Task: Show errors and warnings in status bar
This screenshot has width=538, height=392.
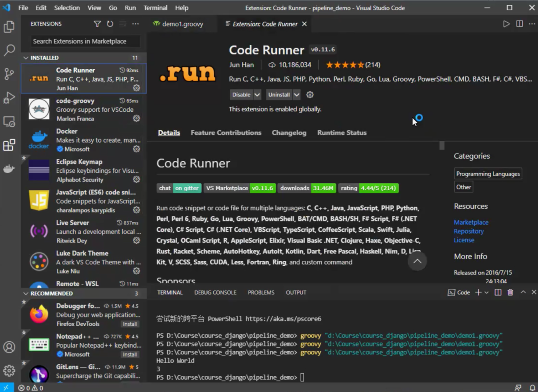Action: [x=31, y=388]
